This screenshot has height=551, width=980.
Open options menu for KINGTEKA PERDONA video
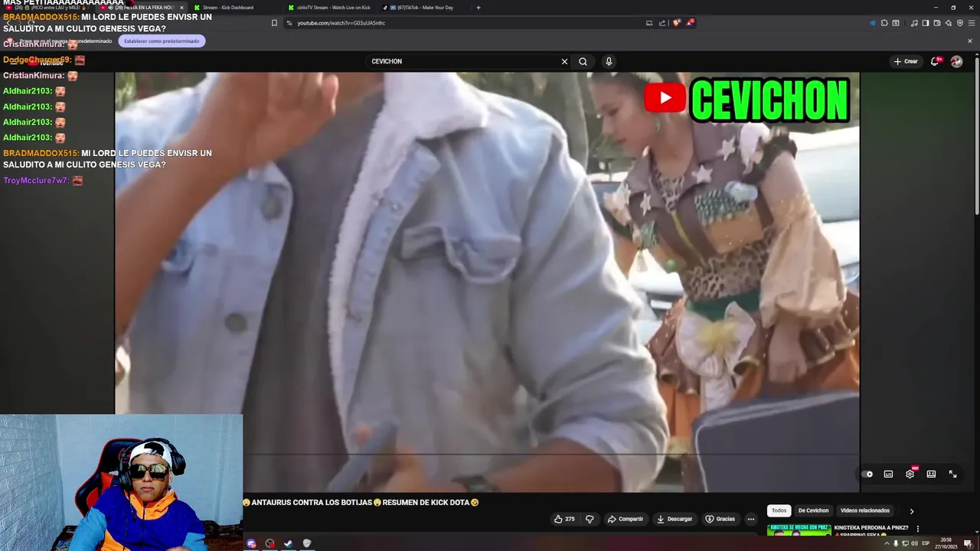click(917, 529)
